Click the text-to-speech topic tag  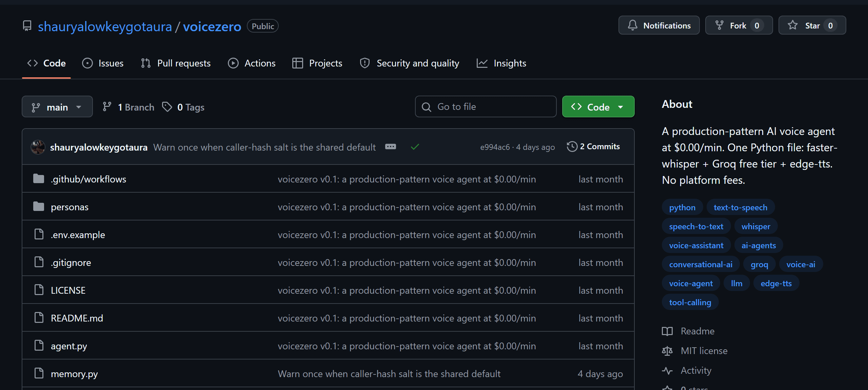click(x=740, y=207)
